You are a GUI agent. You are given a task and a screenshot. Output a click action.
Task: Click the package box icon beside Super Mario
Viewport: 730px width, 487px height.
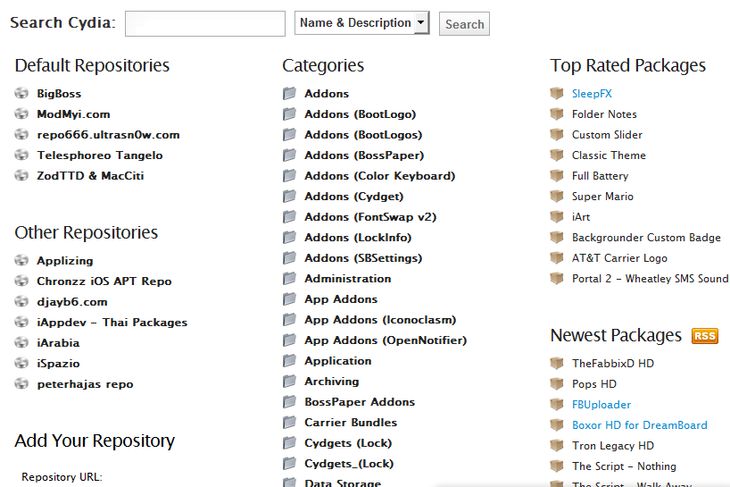pos(557,196)
